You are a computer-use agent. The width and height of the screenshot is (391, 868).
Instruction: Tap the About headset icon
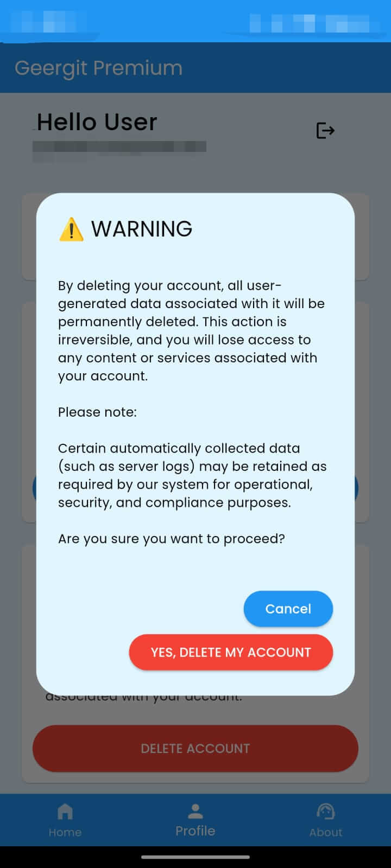(x=325, y=812)
